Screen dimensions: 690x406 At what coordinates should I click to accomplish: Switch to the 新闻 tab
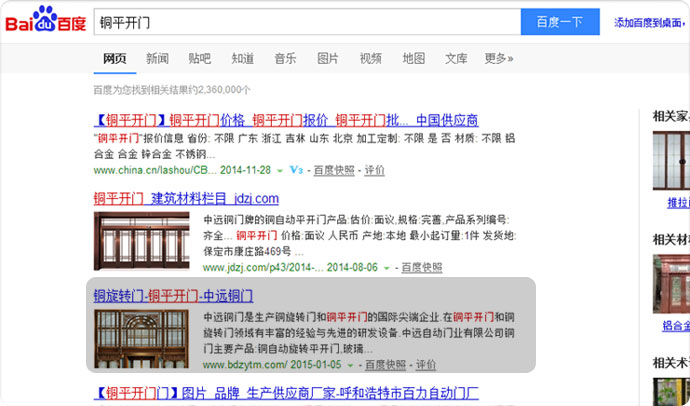(x=158, y=59)
